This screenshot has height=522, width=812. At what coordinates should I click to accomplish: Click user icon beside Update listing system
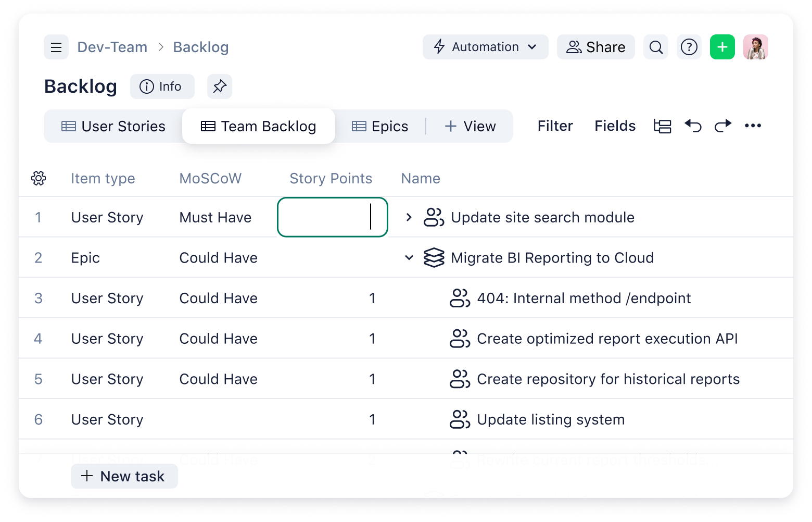tap(460, 419)
